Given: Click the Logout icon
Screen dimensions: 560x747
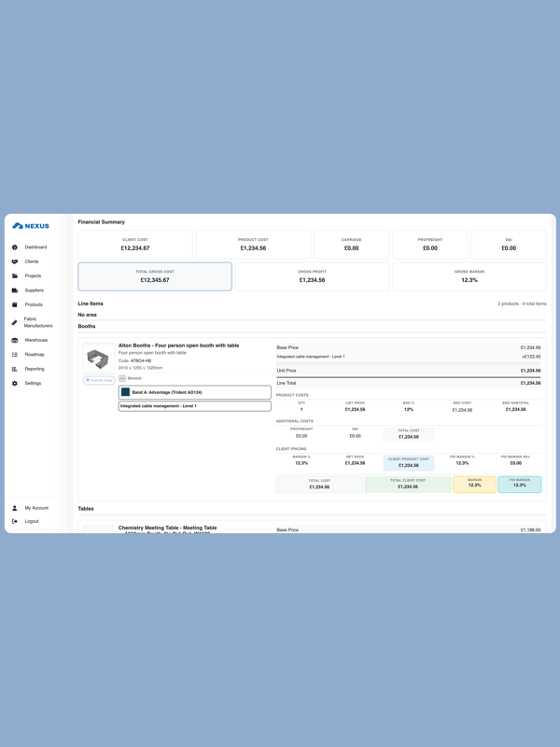Looking at the screenshot, I should pyautogui.click(x=15, y=521).
